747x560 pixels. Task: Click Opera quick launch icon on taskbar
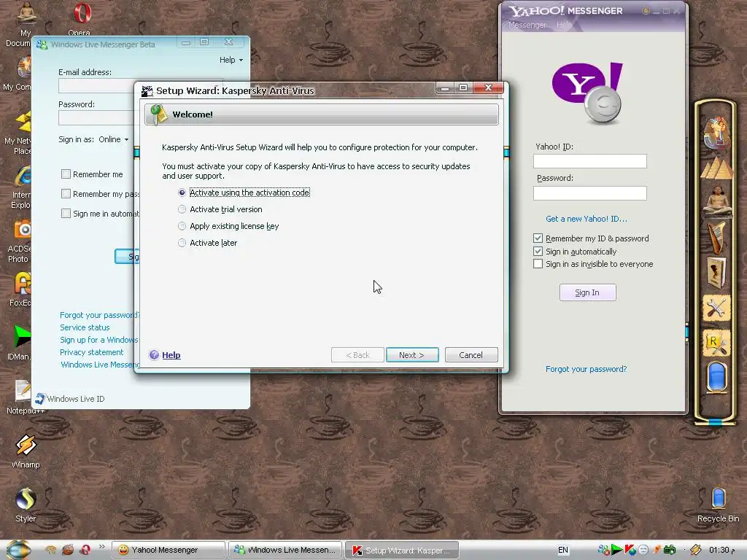coord(85,550)
